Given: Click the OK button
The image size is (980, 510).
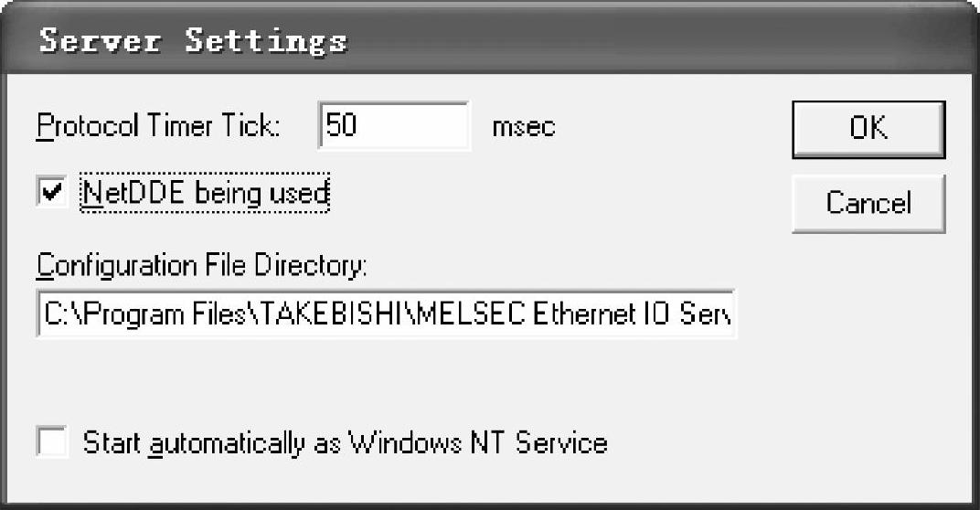Looking at the screenshot, I should (x=868, y=128).
